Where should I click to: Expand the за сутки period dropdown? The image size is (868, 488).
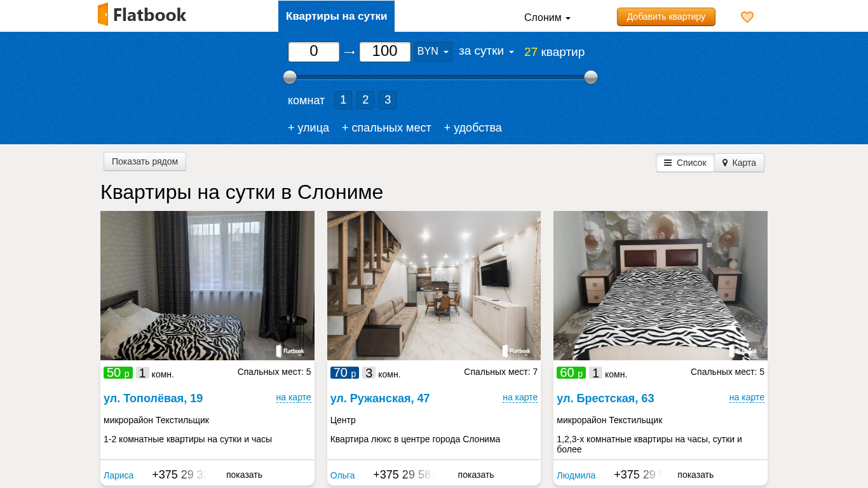(486, 51)
